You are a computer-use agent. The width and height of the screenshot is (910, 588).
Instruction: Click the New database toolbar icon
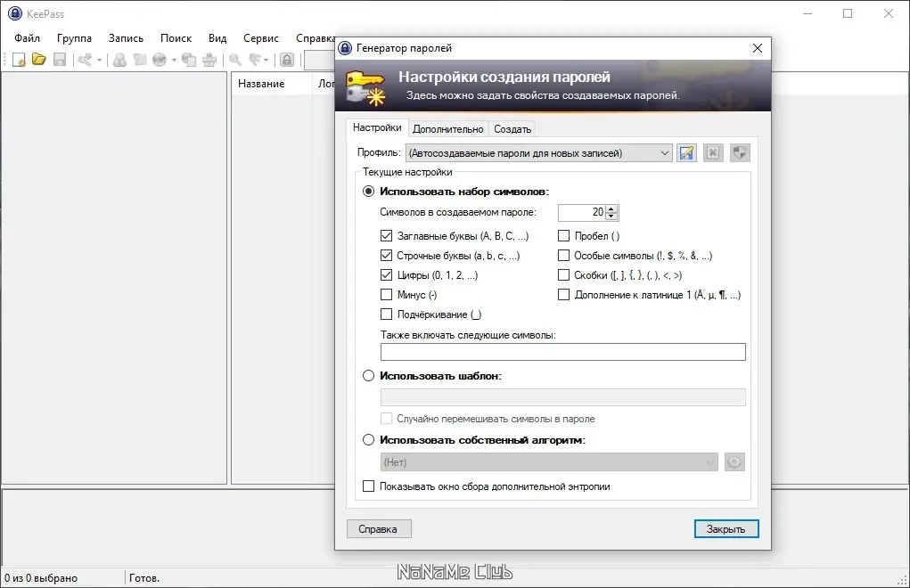(x=19, y=59)
